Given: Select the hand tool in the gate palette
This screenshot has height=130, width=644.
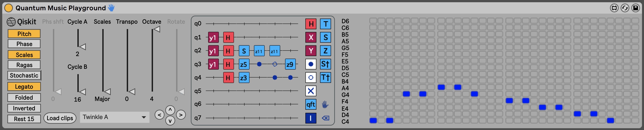Looking at the screenshot, I should 325,104.
